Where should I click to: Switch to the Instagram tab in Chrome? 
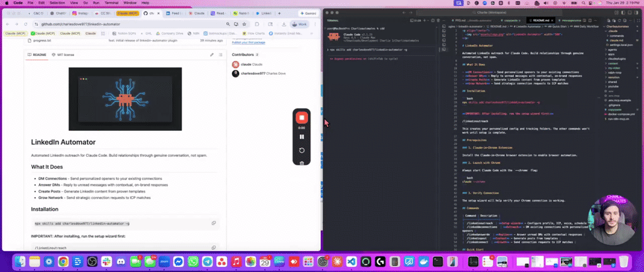[80, 13]
